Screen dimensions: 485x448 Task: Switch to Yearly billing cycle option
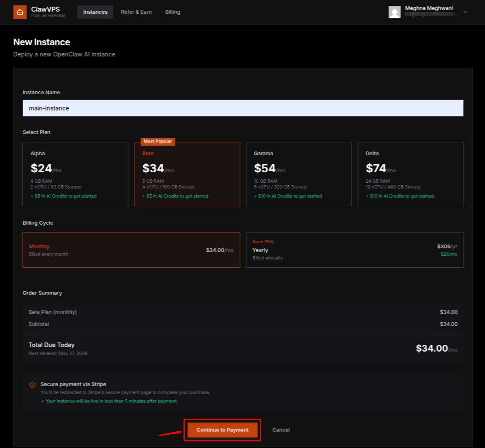354,250
